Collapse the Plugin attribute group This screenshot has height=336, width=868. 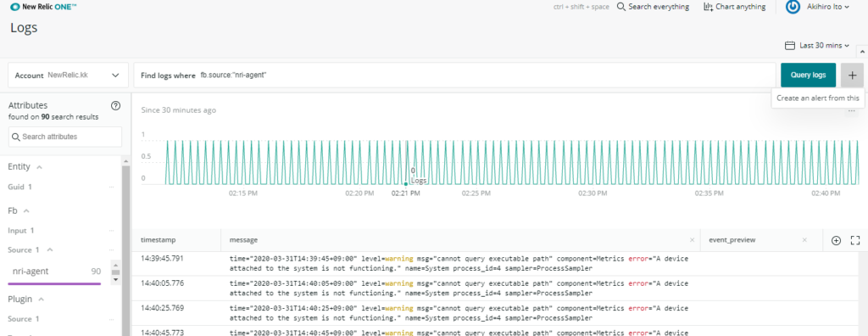(41, 300)
